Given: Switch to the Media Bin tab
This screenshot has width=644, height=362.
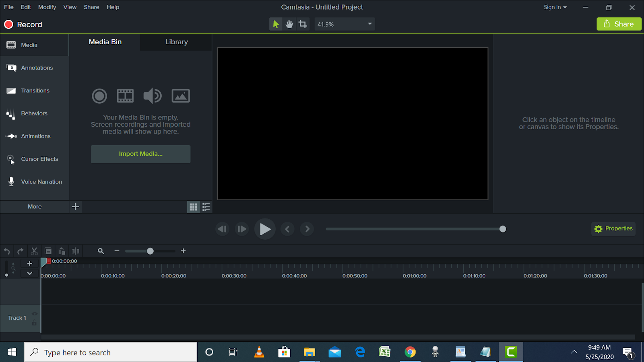Looking at the screenshot, I should click(105, 42).
